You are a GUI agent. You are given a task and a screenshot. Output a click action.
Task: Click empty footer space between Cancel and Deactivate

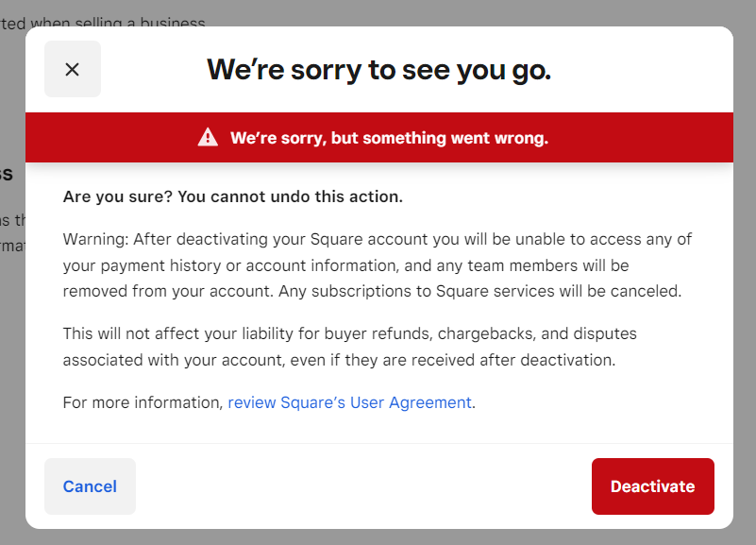tap(363, 486)
